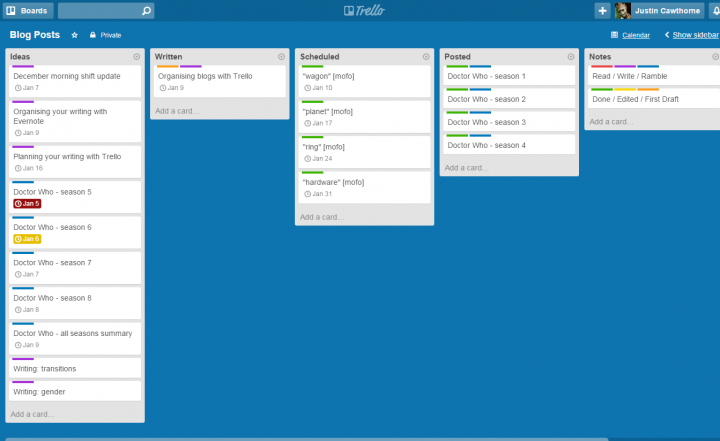Open the Doctor Who - season 6 card
The height and width of the screenshot is (441, 720).
pyautogui.click(x=75, y=232)
